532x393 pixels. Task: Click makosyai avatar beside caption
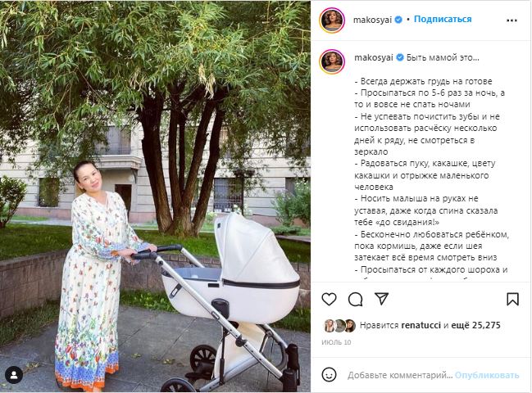tap(332, 61)
